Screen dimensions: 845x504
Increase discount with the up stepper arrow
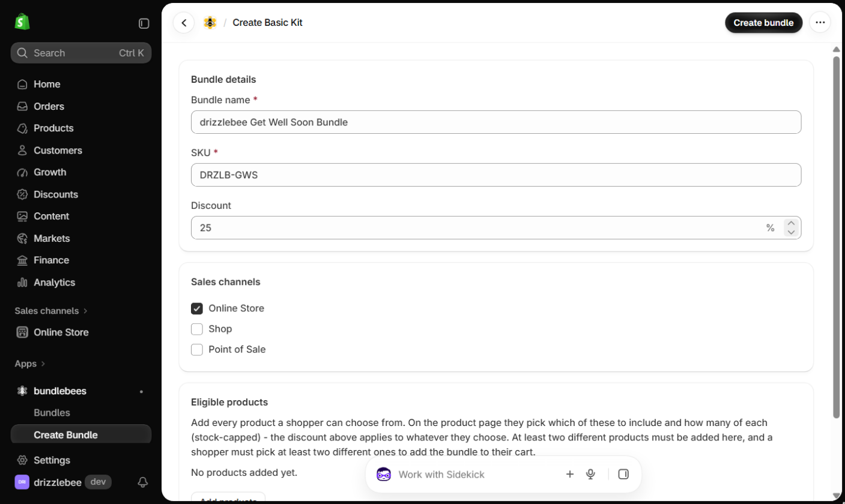pos(791,223)
